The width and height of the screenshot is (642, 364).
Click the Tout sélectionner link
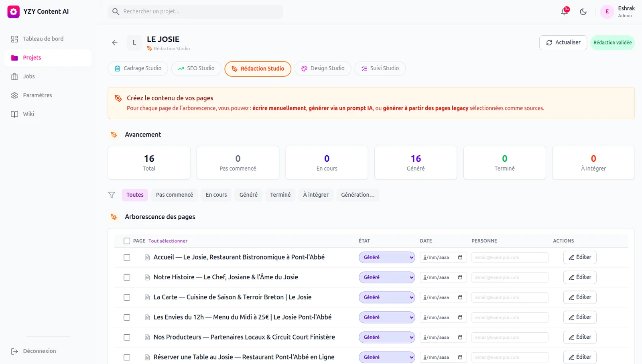[x=168, y=241]
